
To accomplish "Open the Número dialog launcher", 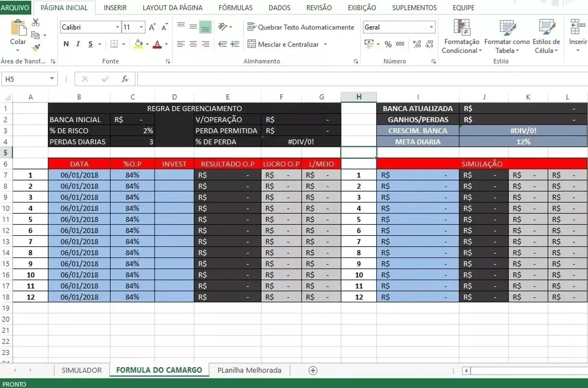I will 433,61.
